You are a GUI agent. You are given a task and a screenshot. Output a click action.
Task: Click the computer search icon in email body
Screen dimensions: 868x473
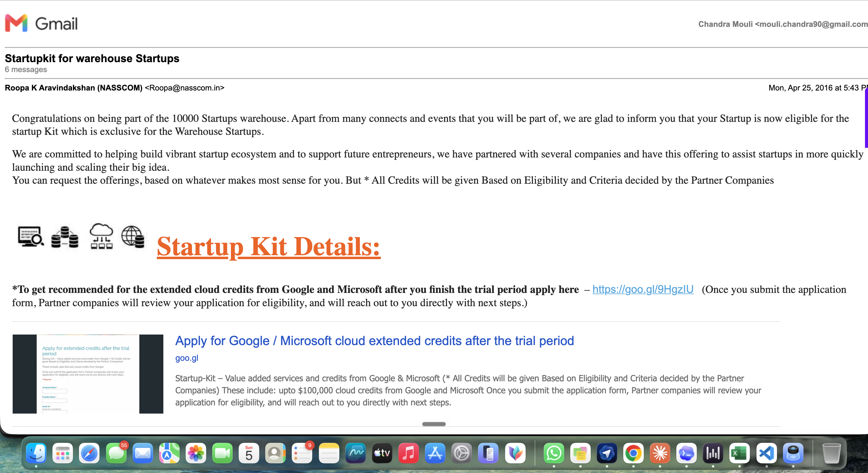(x=31, y=237)
